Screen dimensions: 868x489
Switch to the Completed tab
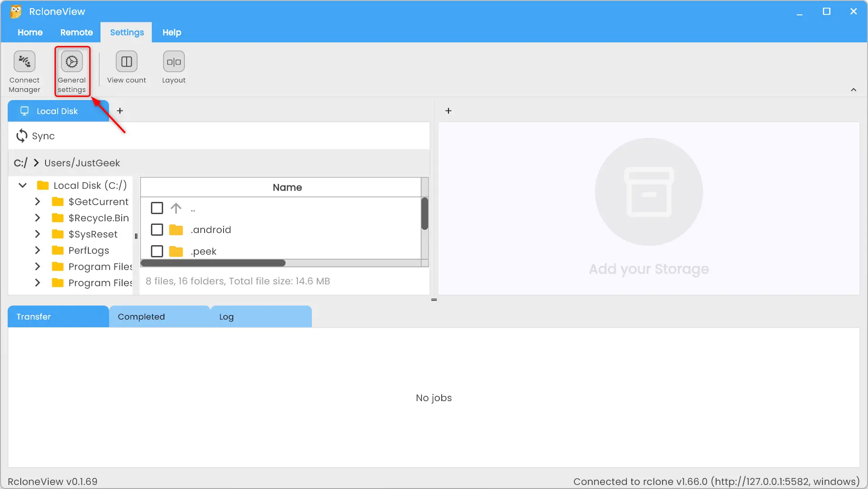(160, 316)
